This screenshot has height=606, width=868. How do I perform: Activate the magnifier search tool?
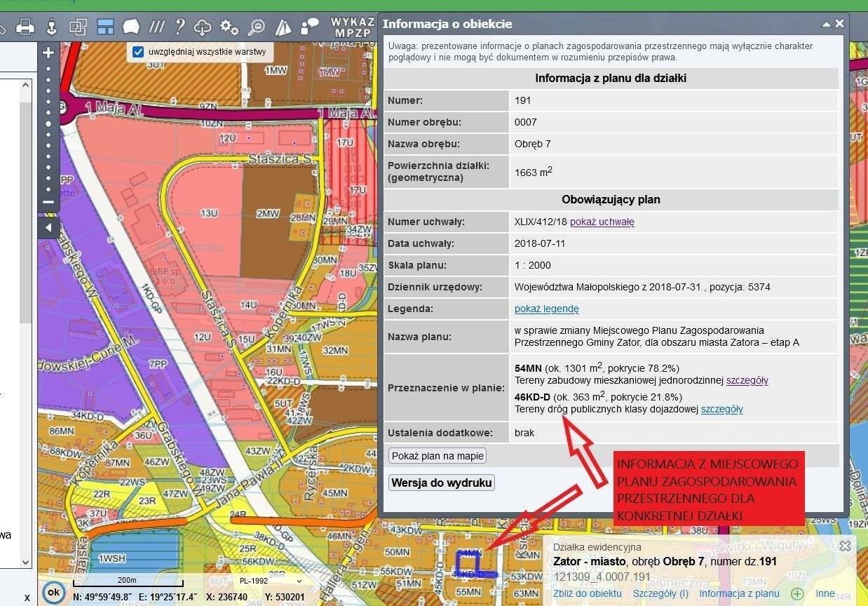(x=255, y=27)
